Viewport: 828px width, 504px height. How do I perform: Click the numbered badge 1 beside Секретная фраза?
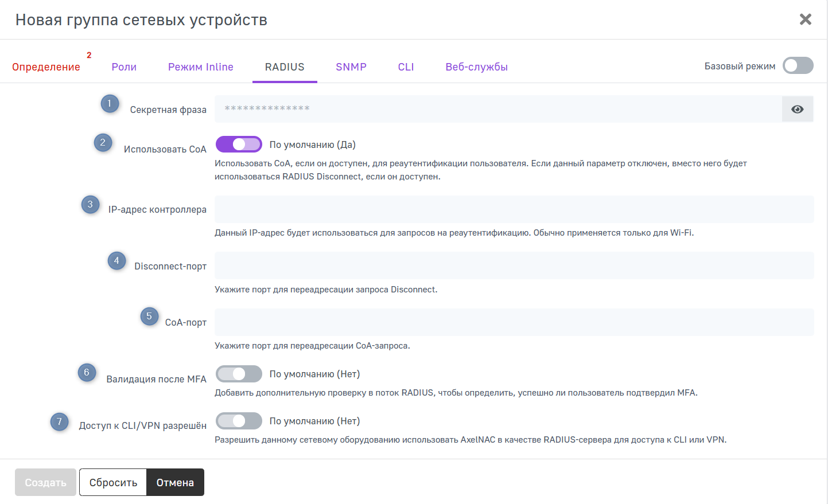[110, 104]
